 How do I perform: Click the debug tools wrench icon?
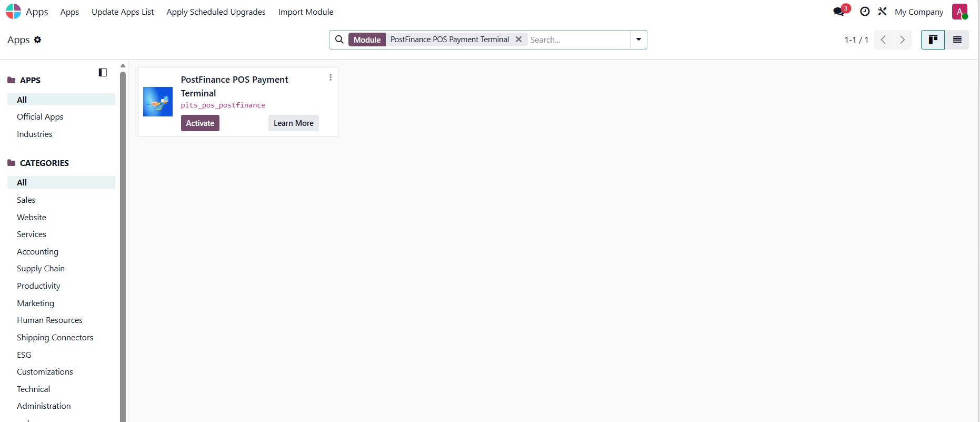883,12
